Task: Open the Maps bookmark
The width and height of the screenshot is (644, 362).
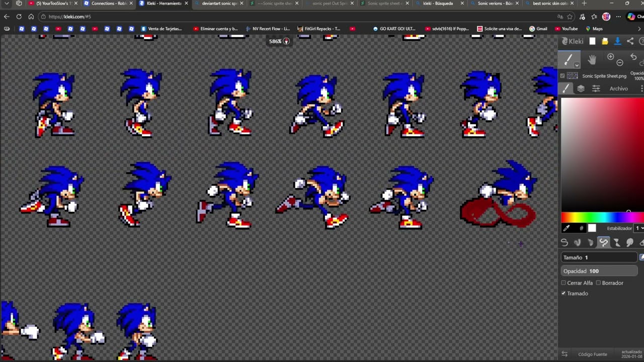Action: (594, 29)
